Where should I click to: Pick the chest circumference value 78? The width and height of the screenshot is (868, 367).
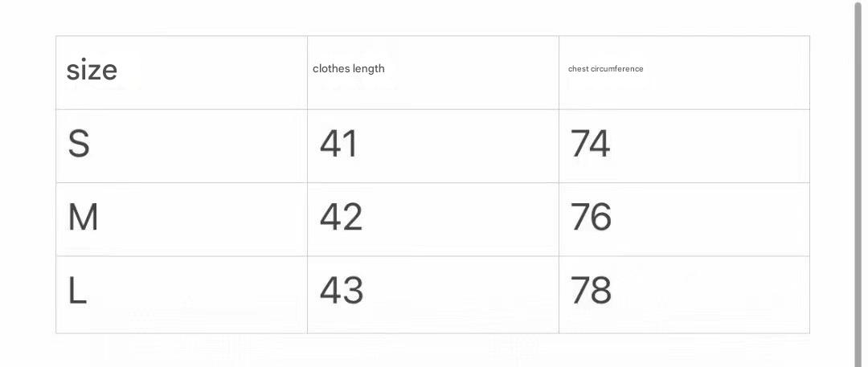click(x=591, y=291)
